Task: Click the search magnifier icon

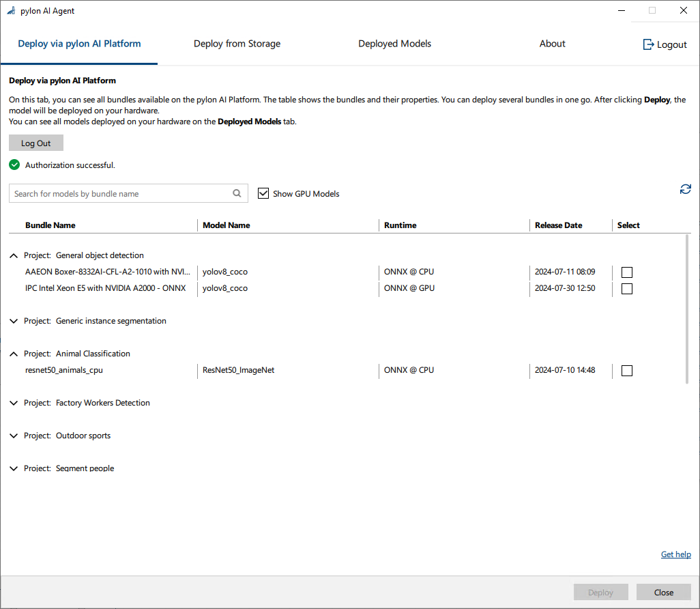Action: coord(237,193)
